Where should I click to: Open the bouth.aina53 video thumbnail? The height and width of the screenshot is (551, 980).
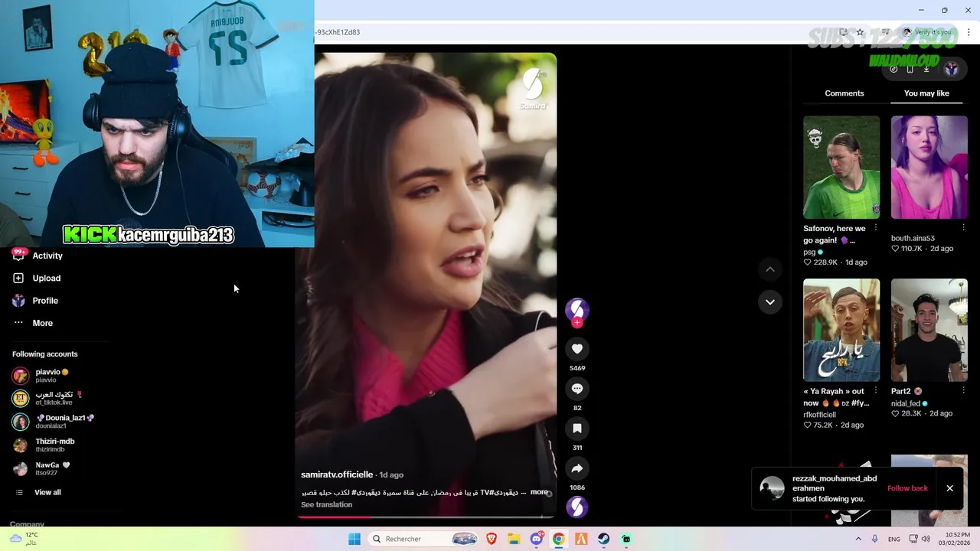[x=929, y=167]
